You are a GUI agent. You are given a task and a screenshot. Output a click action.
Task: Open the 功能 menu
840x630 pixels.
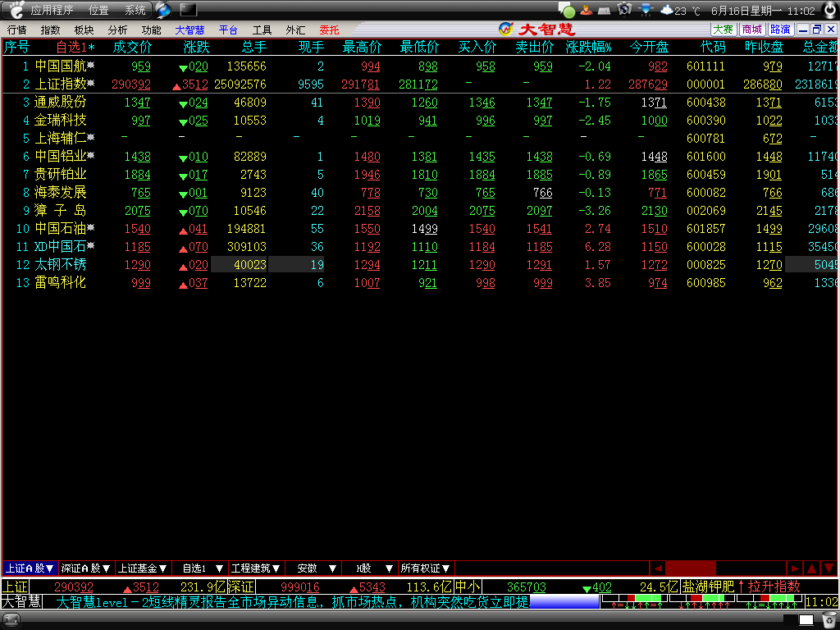[151, 30]
